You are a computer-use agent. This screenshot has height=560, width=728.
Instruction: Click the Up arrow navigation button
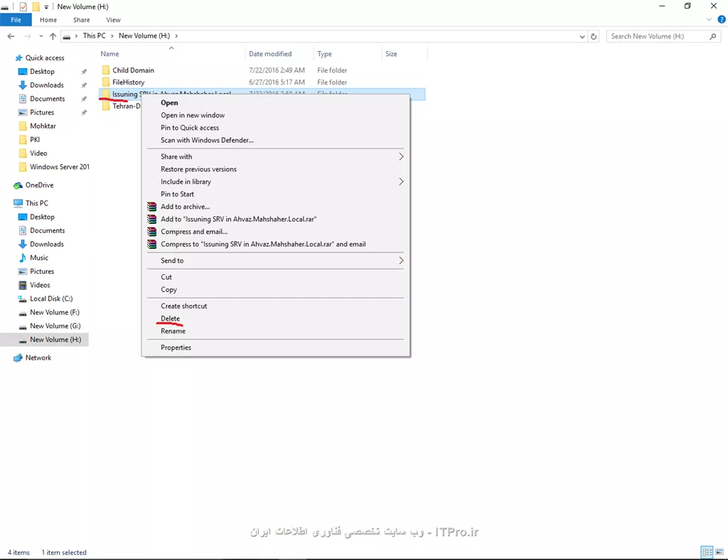click(53, 36)
